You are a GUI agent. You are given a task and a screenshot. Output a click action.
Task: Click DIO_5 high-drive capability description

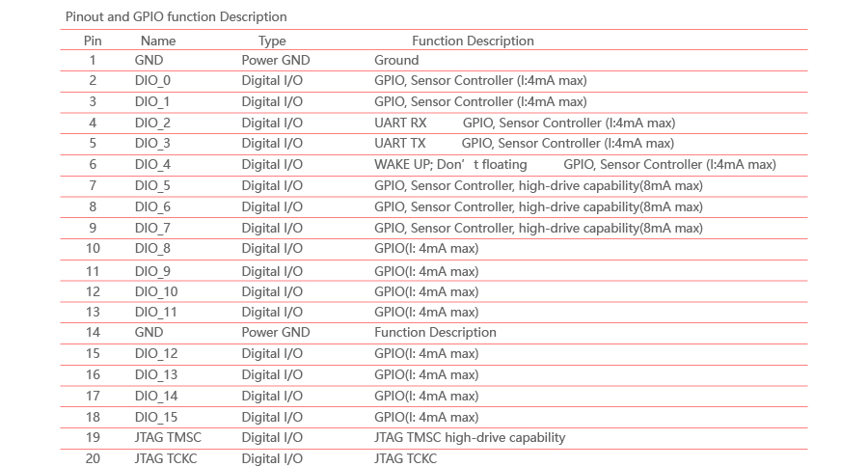[538, 185]
